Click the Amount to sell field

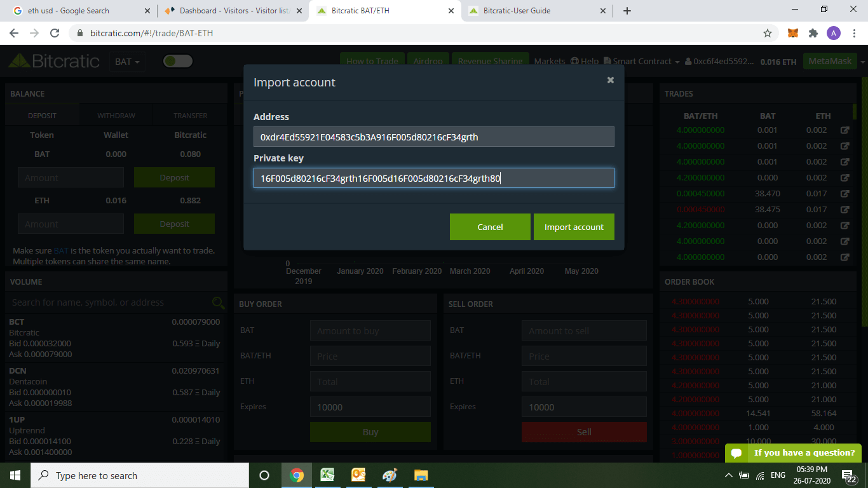point(584,330)
